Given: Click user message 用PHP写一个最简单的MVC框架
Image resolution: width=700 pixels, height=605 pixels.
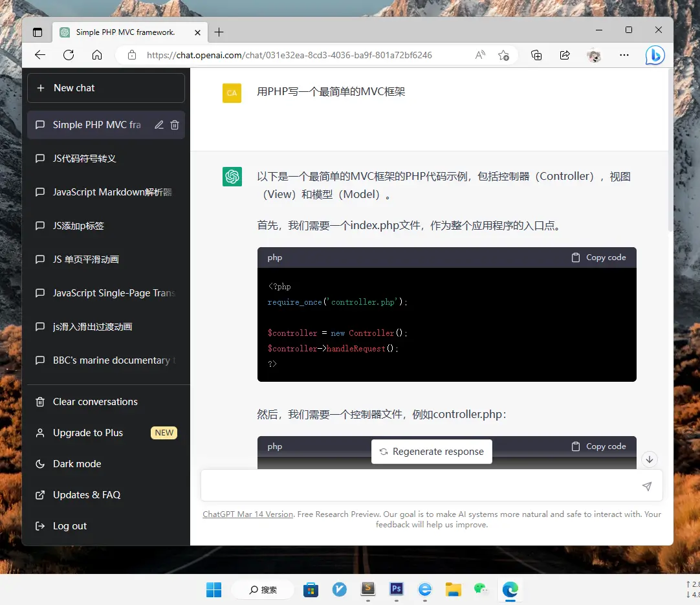Looking at the screenshot, I should click(331, 92).
